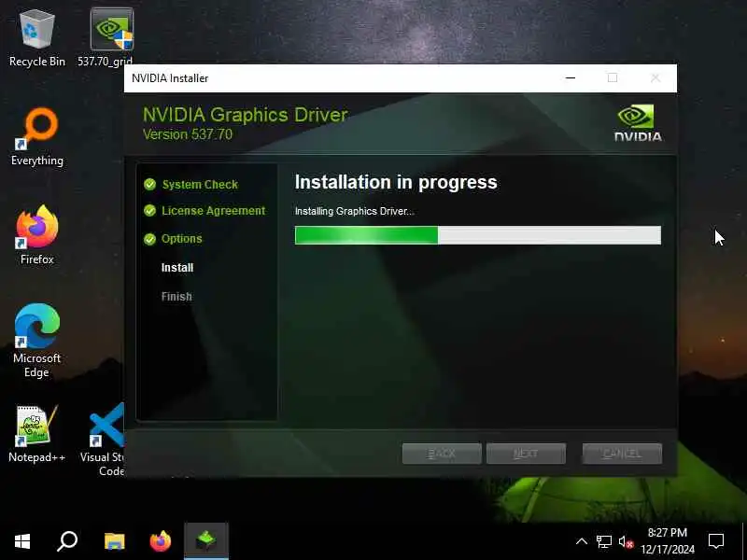This screenshot has width=747, height=560.
Task: Launch Firefox from the taskbar
Action: click(x=161, y=541)
